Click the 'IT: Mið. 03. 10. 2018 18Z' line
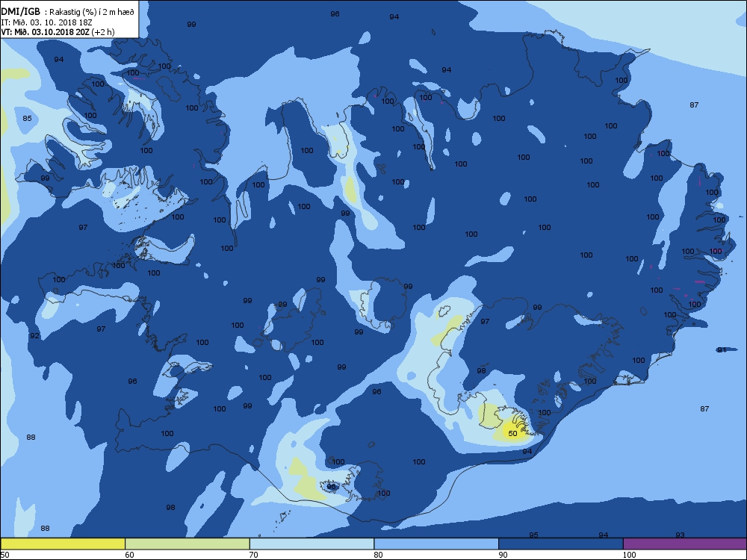Image resolution: width=747 pixels, height=560 pixels. (x=46, y=22)
